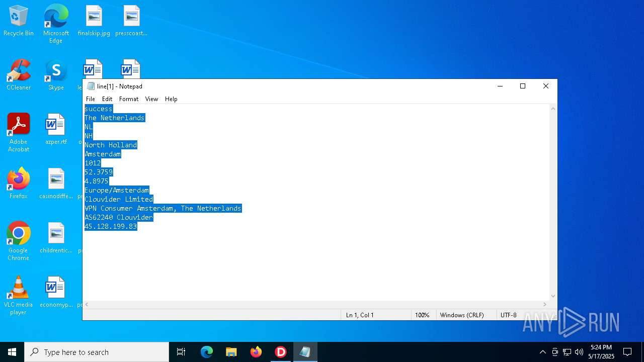Open File Explorer from taskbar
The height and width of the screenshot is (362, 644).
[231, 352]
